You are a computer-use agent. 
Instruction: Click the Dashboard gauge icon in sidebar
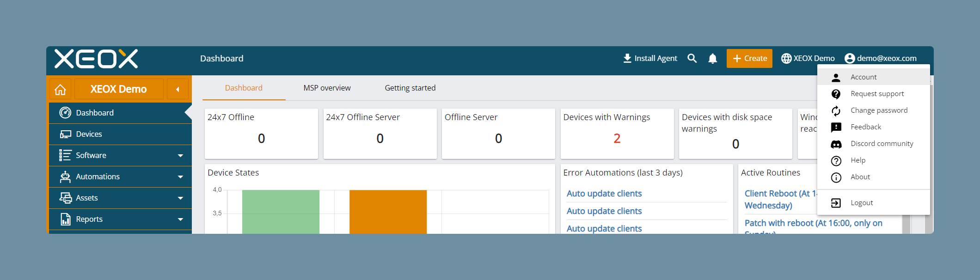coord(65,113)
